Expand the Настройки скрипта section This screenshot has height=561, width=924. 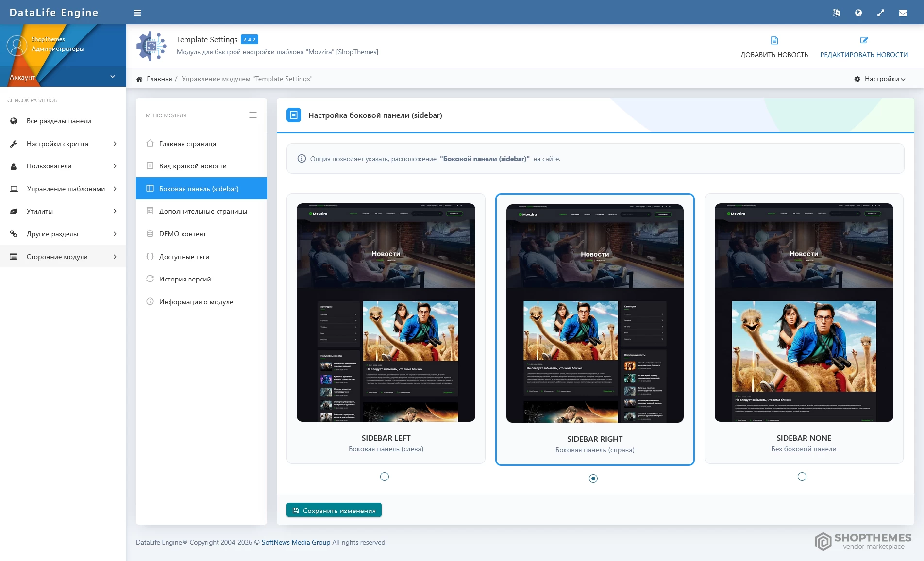[63, 144]
